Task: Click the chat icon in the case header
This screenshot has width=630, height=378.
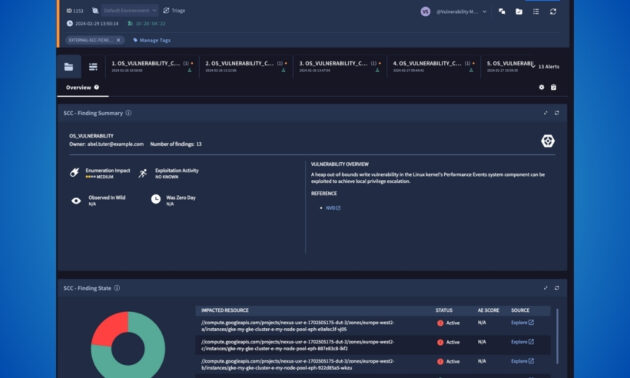Action: click(x=502, y=12)
